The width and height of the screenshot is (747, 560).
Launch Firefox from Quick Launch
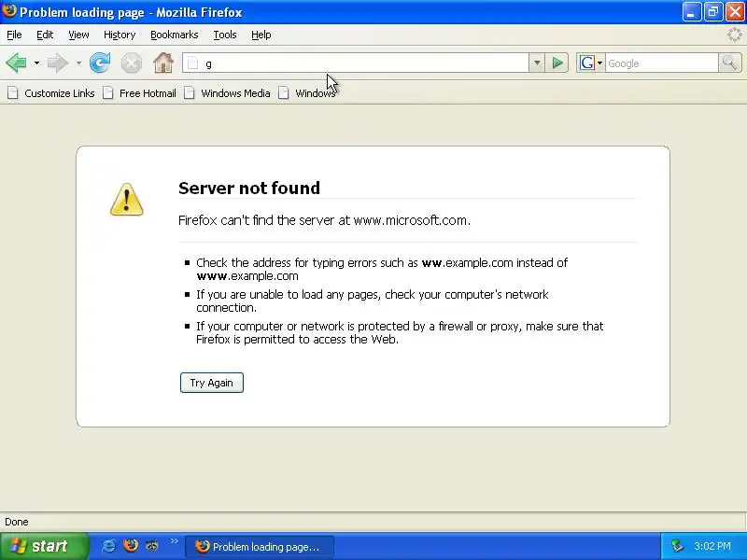(131, 546)
